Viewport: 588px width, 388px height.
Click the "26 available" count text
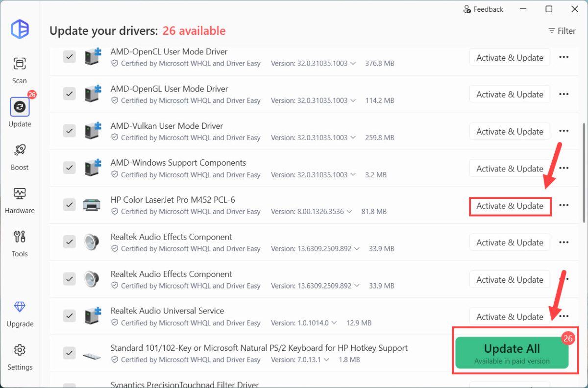click(x=194, y=31)
